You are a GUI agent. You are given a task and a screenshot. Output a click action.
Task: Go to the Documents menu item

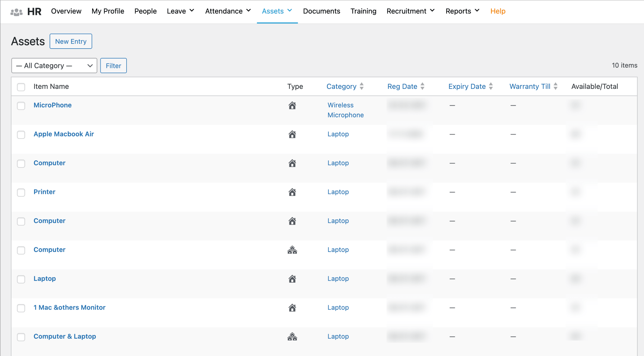(x=321, y=11)
